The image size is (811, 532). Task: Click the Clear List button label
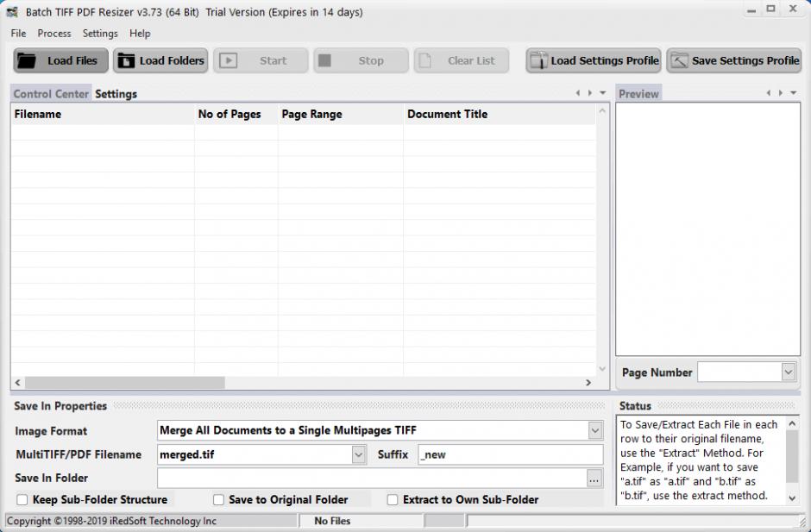[x=471, y=60]
